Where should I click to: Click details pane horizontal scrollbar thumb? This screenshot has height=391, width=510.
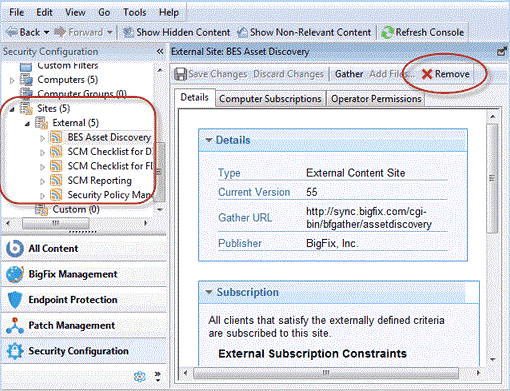[326, 373]
